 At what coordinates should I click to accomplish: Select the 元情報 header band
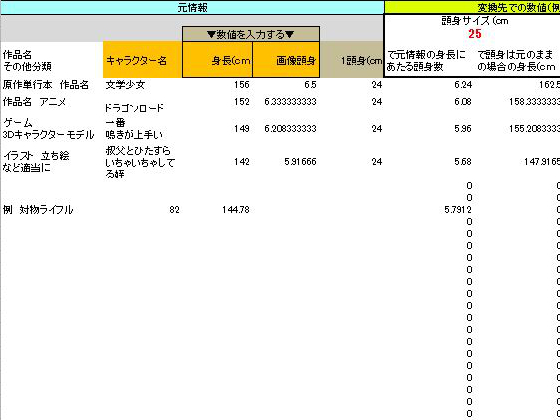(192, 8)
